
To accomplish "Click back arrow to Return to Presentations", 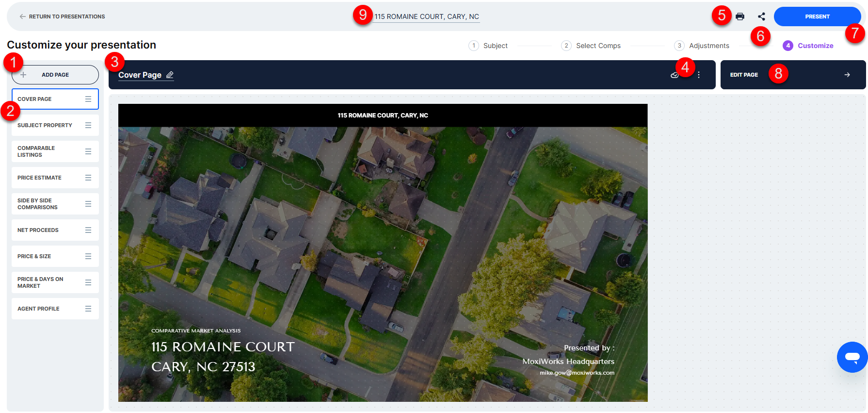I will [x=22, y=17].
